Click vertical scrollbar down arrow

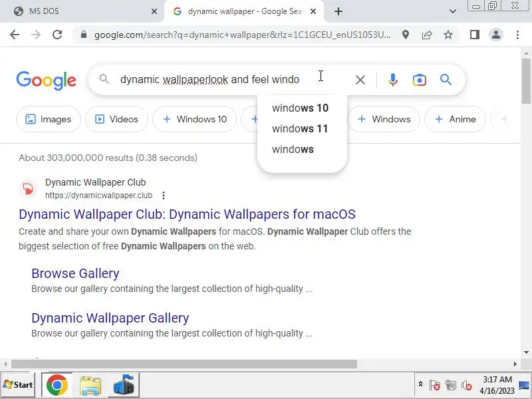click(x=526, y=352)
